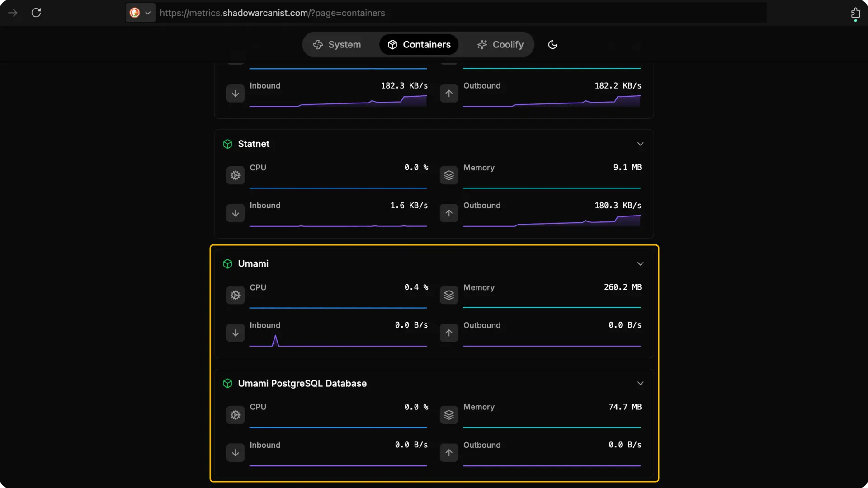
Task: Click the Inbound download arrow for Umami
Action: [x=235, y=333]
